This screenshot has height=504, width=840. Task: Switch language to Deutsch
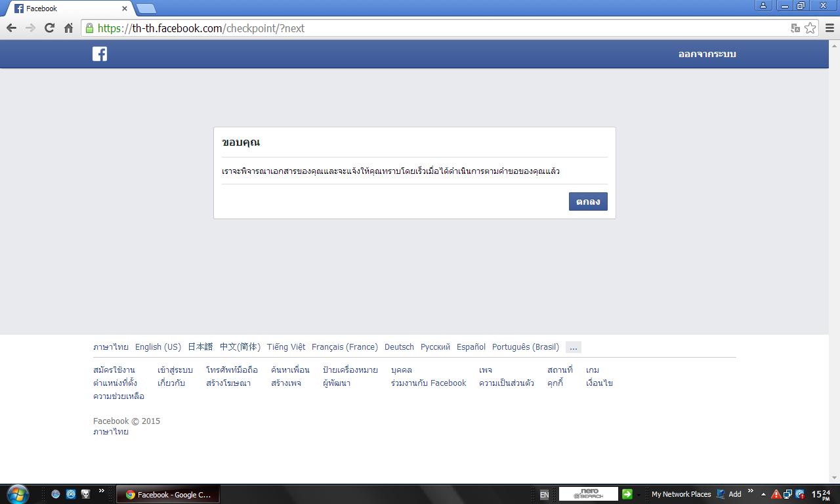coord(399,347)
